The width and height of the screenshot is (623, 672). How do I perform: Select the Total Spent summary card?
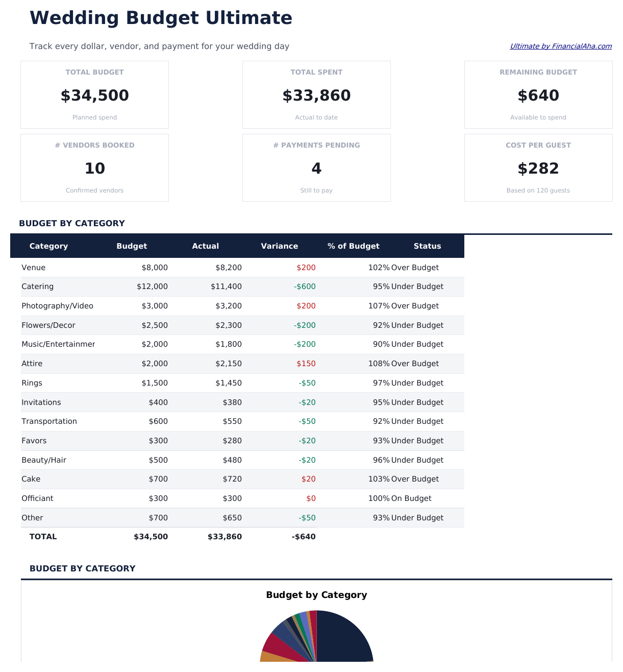(316, 94)
